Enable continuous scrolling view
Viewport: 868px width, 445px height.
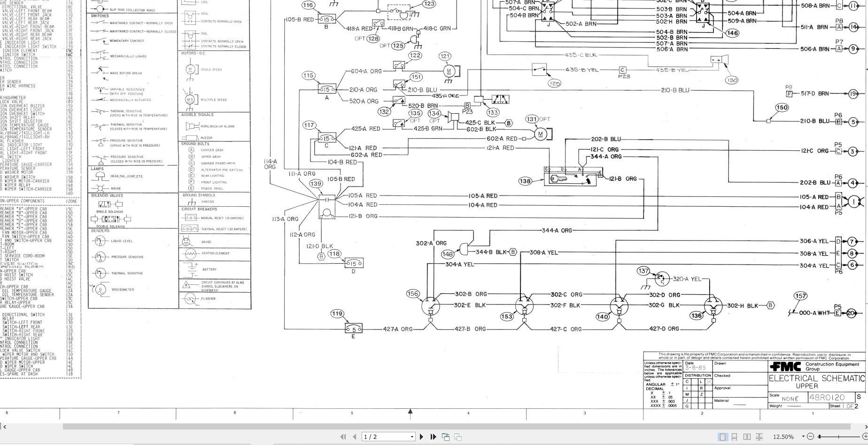coord(734,437)
